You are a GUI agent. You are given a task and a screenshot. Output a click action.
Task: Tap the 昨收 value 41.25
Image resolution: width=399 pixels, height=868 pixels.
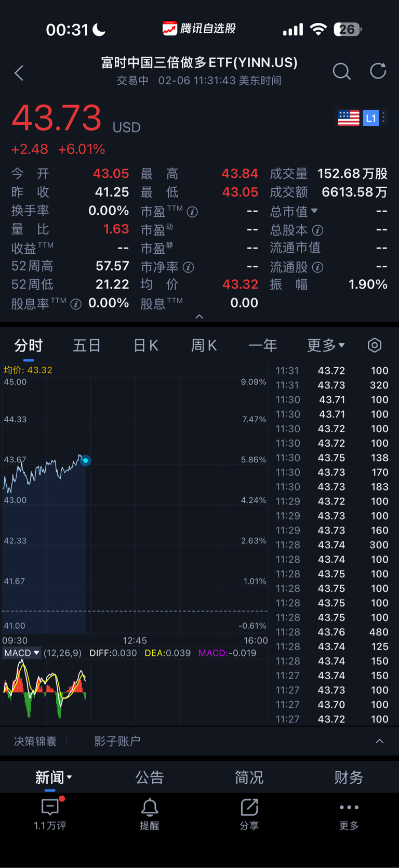(112, 192)
